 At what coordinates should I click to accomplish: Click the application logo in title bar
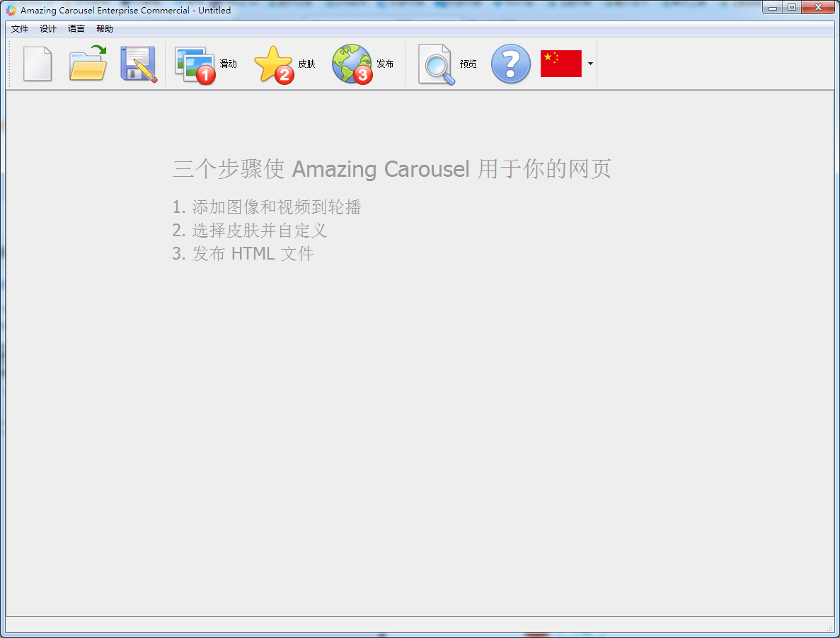coord(11,10)
